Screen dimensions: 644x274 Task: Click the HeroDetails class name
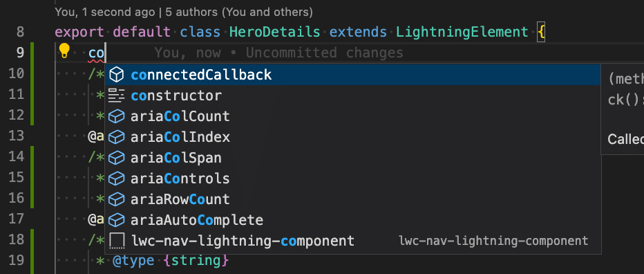point(274,32)
